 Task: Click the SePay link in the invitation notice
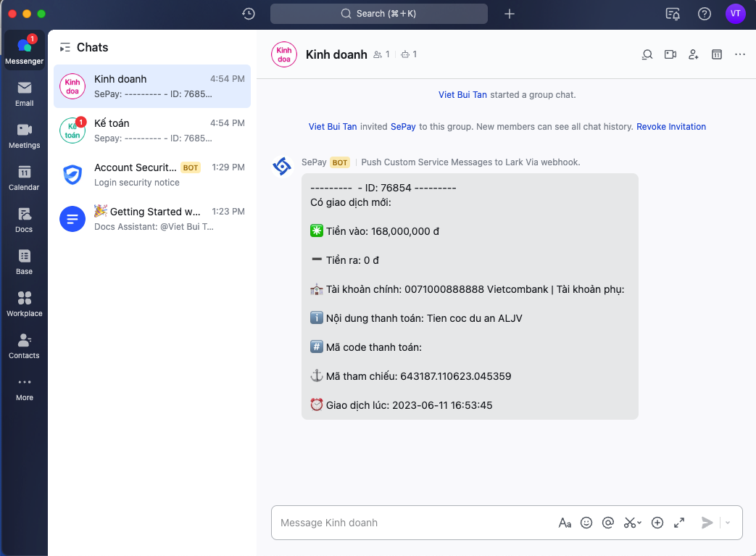tap(403, 126)
